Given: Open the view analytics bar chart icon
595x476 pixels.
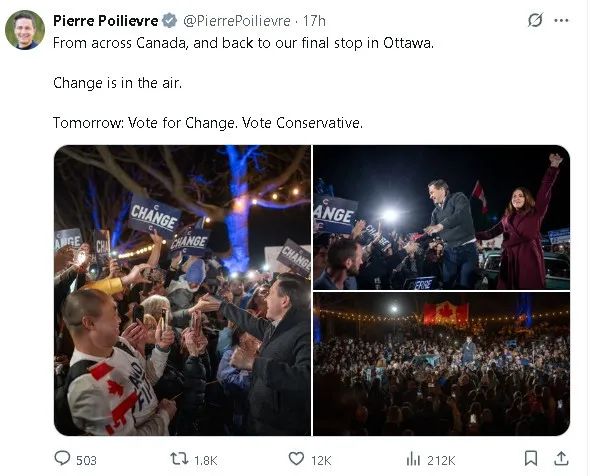Looking at the screenshot, I should (413, 459).
